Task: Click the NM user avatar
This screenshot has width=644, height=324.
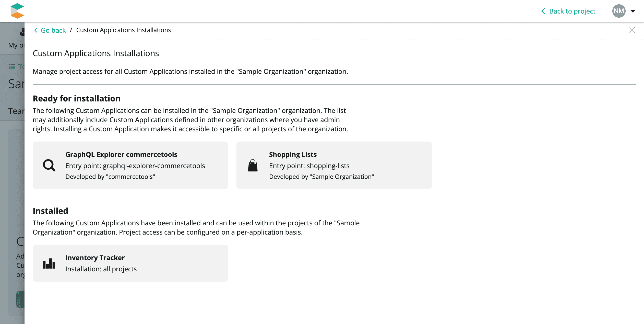Action: pyautogui.click(x=619, y=11)
